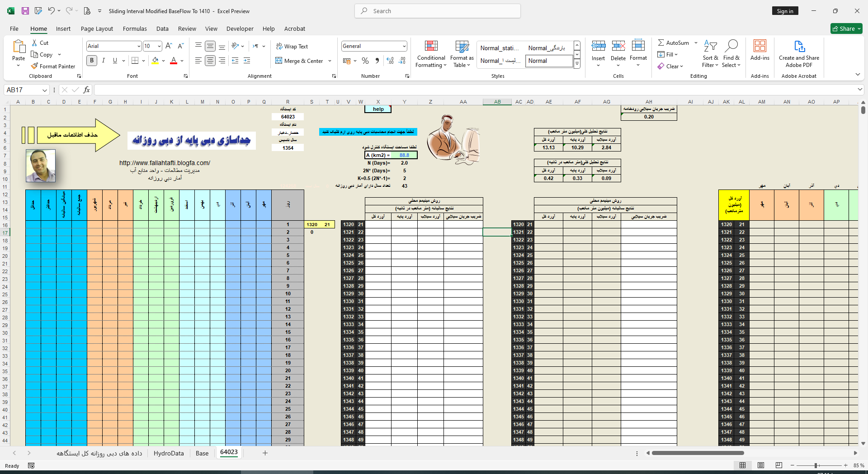Toggle Bold formatting
868x474 pixels.
pyautogui.click(x=92, y=61)
